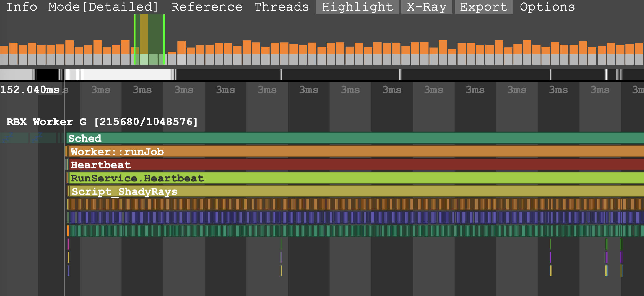Click the purple striped scope row

pyautogui.click(x=332, y=218)
